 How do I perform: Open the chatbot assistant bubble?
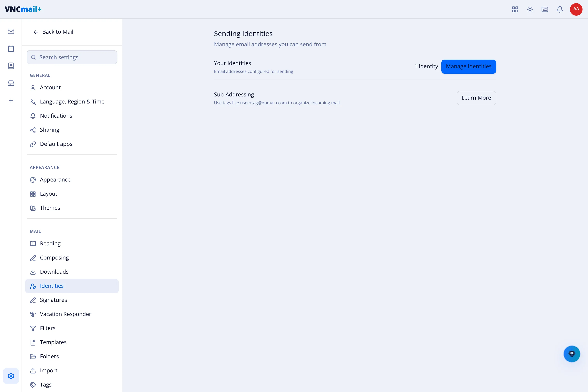(x=572, y=354)
